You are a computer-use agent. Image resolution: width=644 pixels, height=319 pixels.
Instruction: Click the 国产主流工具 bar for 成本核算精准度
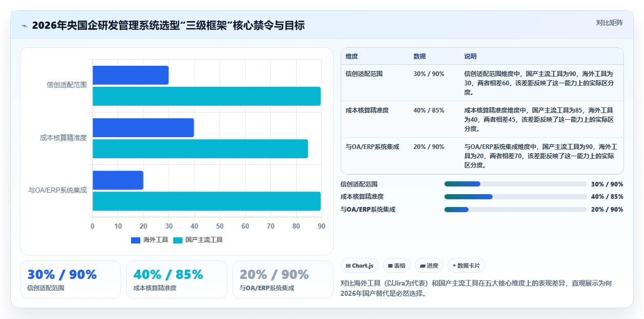pos(200,148)
